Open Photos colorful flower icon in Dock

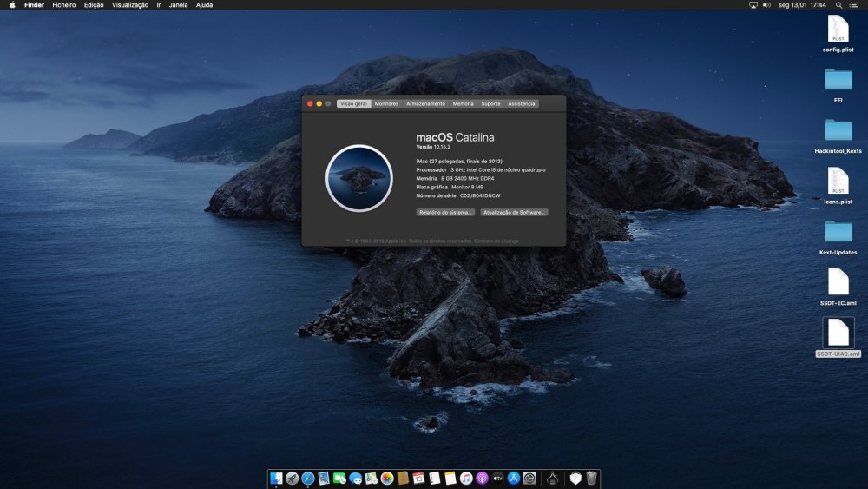(x=387, y=478)
